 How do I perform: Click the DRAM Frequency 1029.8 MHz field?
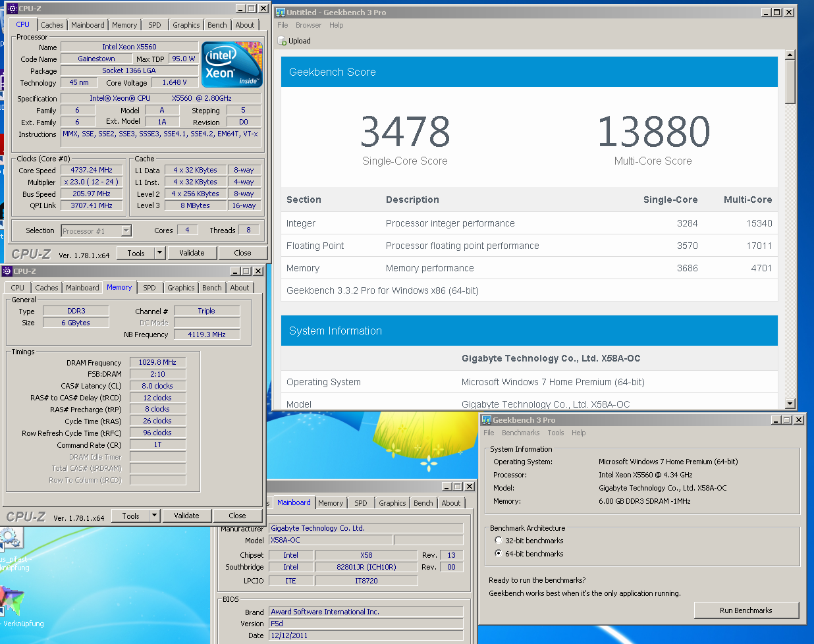click(157, 362)
